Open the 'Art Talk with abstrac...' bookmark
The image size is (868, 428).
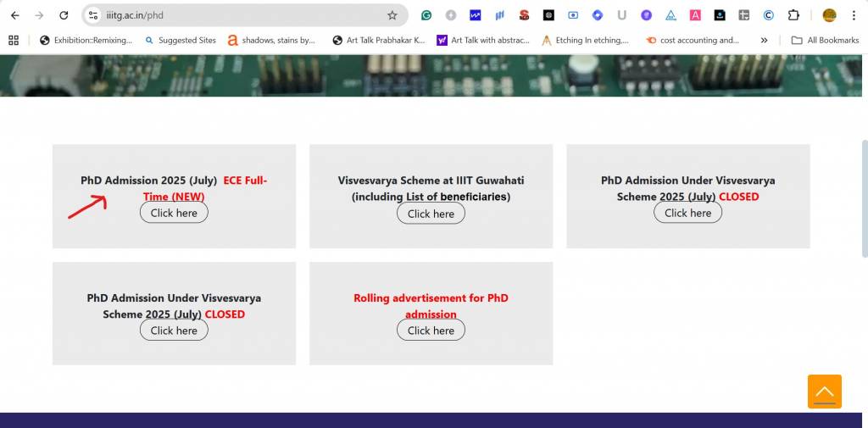[483, 40]
